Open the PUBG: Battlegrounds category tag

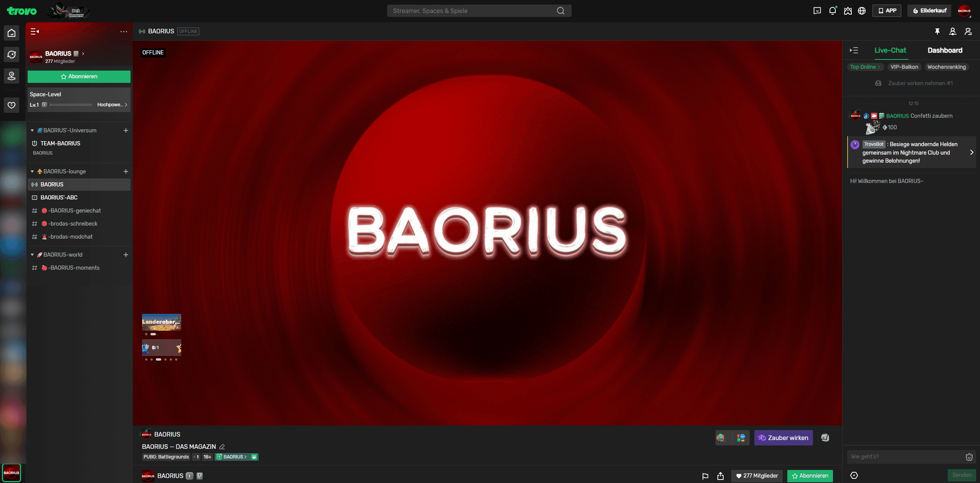tap(166, 457)
